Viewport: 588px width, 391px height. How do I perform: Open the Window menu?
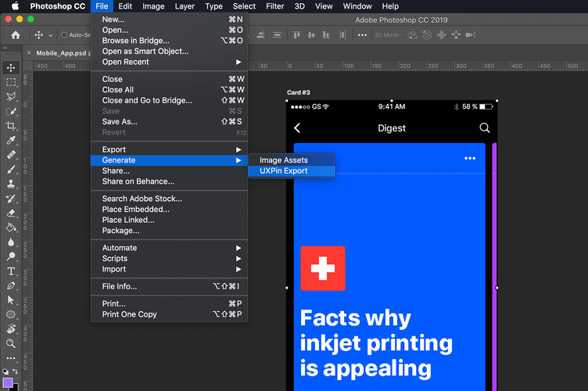click(357, 6)
